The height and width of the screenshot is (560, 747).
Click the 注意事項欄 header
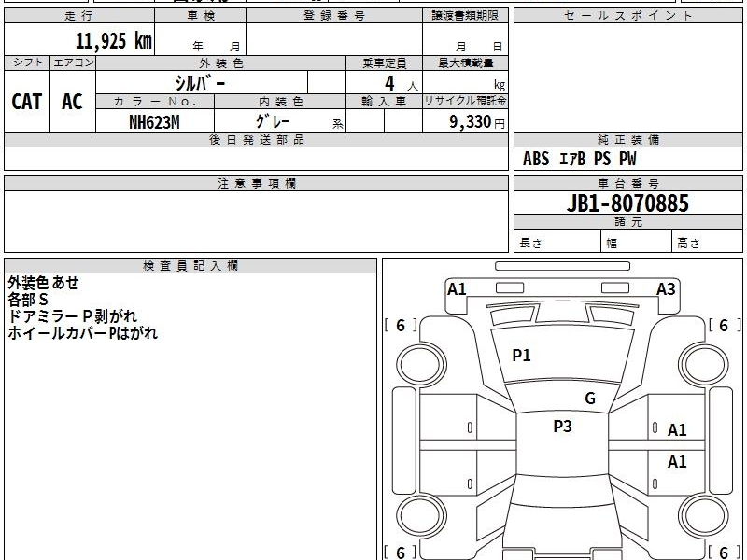coord(256,183)
